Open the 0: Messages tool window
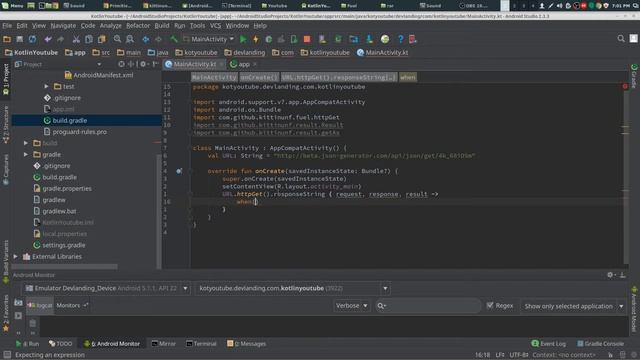This screenshot has width=640, height=360. pos(246,344)
